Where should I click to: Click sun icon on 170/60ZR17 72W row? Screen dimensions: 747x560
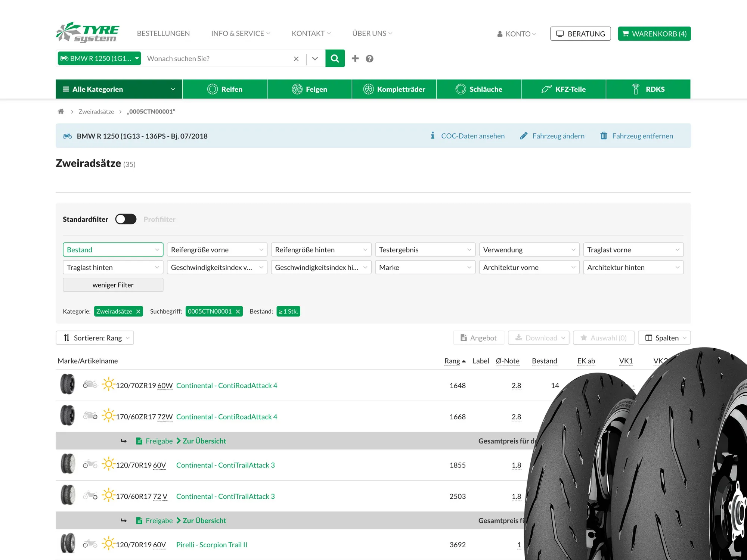[108, 416]
